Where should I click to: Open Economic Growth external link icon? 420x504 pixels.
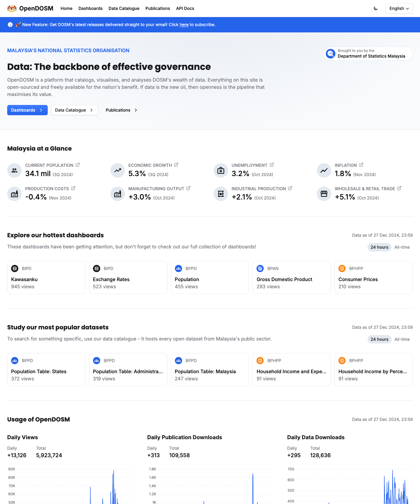[176, 165]
